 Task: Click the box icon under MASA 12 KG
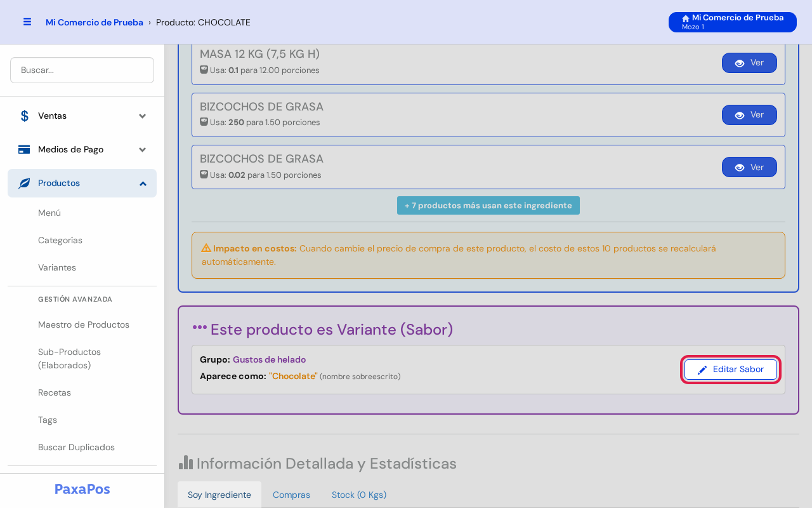click(204, 70)
